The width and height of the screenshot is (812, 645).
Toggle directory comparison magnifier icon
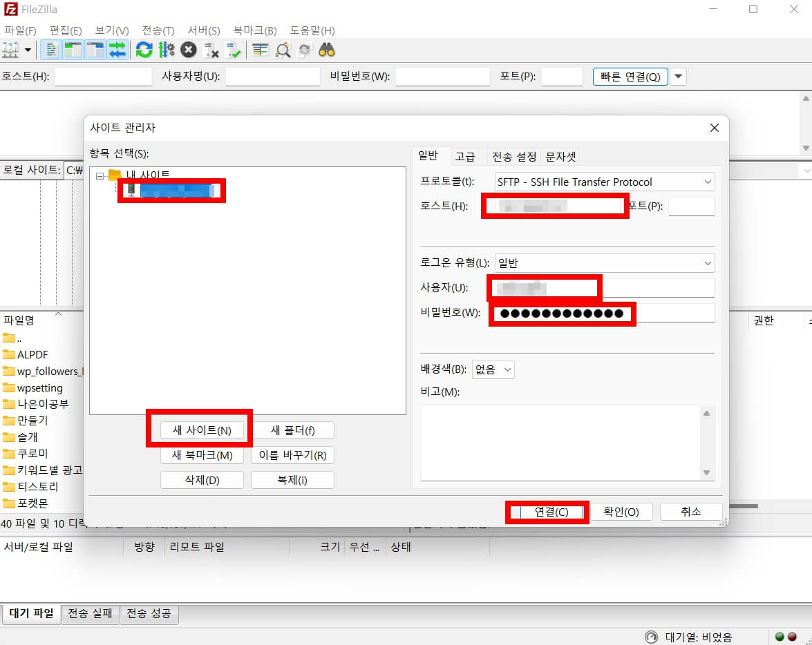(283, 50)
